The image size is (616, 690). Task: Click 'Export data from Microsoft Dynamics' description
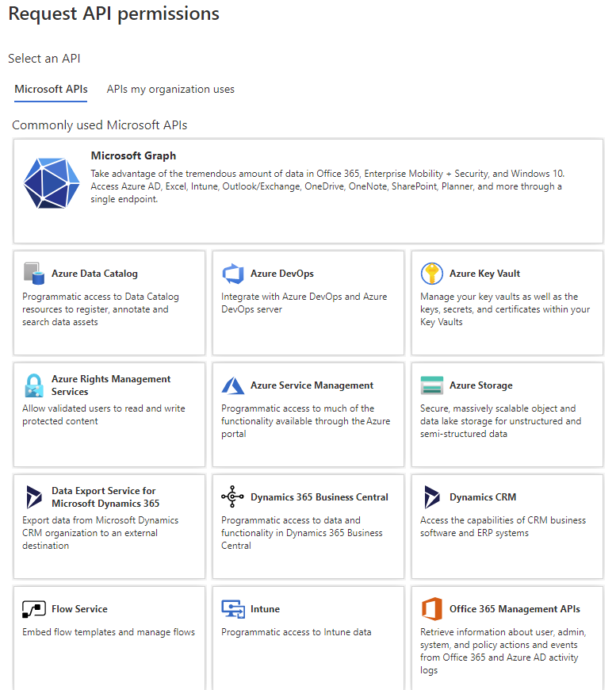101,532
